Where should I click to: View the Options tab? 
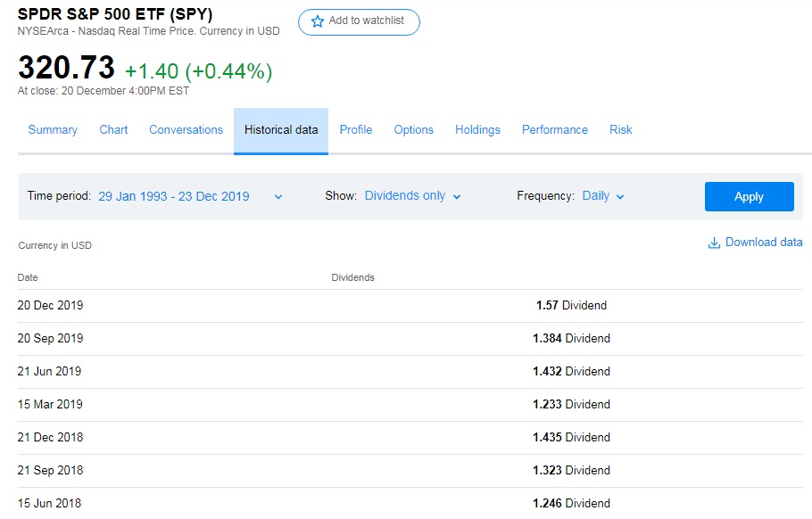point(414,129)
